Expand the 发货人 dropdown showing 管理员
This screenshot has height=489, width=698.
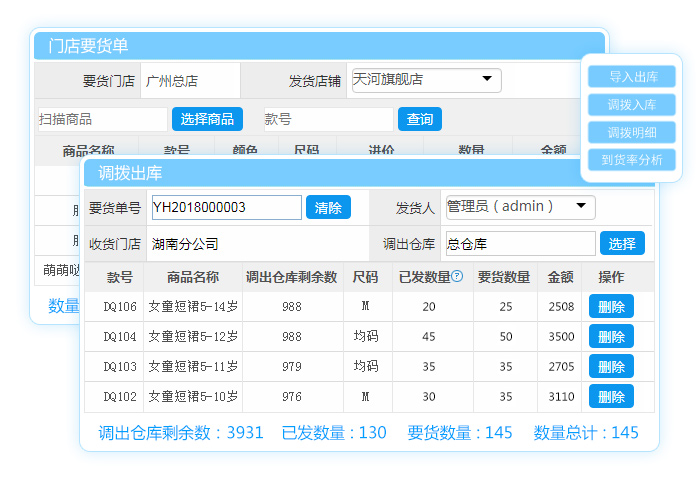[x=520, y=207]
